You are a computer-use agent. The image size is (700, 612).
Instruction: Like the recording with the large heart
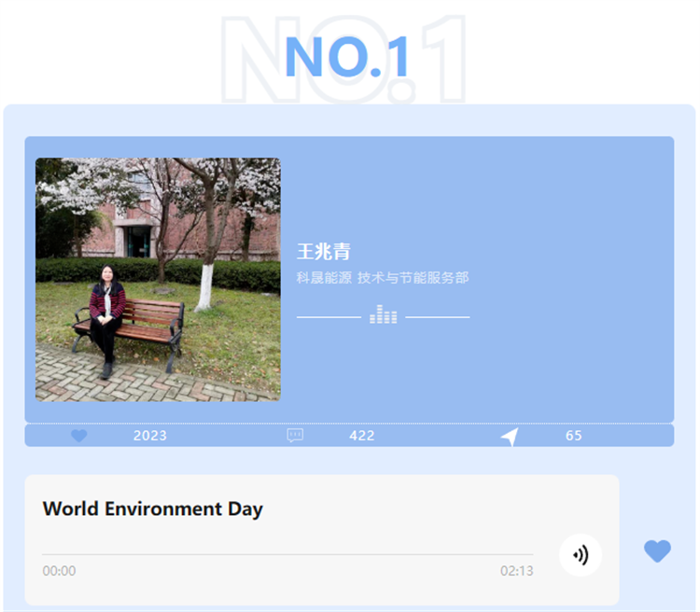[x=657, y=550]
